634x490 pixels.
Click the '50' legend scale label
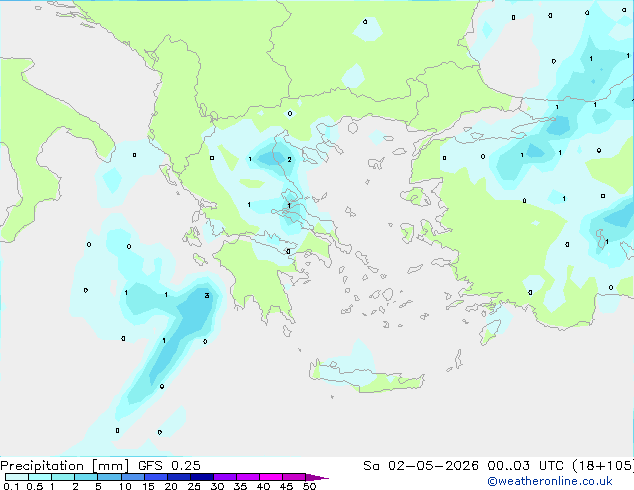click(309, 486)
